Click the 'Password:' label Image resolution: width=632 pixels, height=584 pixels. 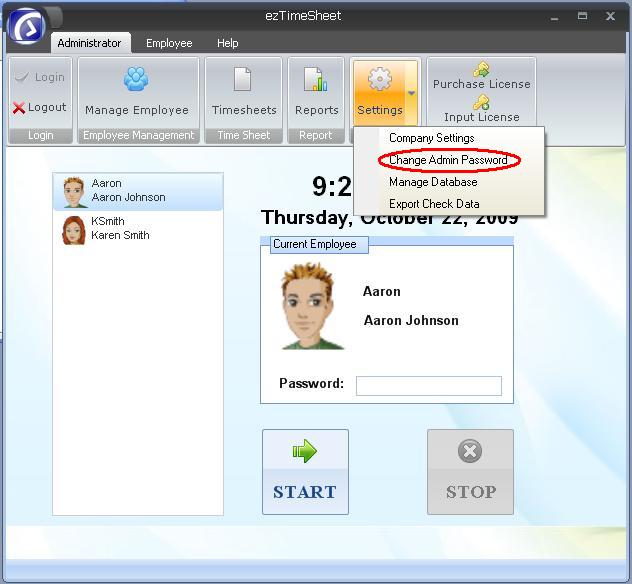(311, 383)
